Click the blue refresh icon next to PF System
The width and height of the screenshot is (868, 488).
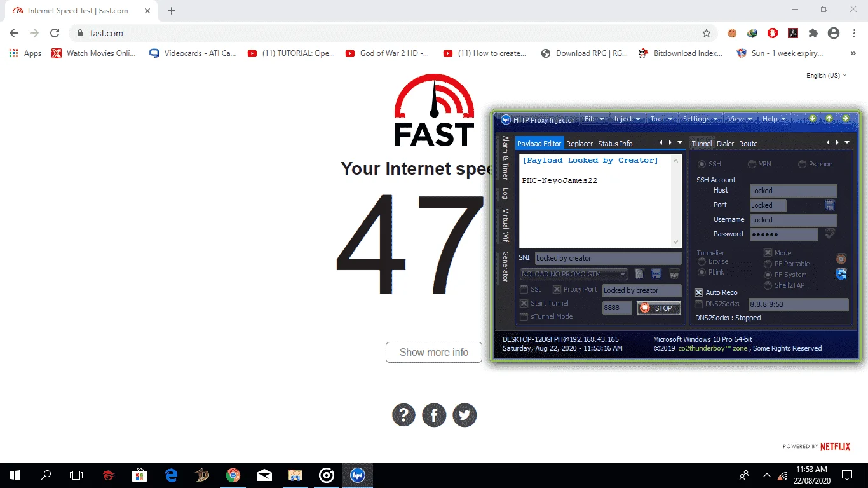841,274
